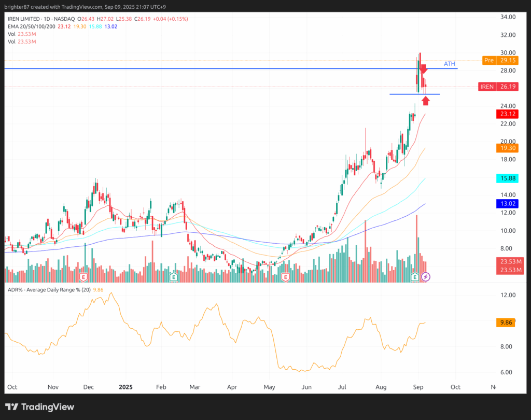
Task: Click the ATH label on the blue line
Action: (x=450, y=64)
